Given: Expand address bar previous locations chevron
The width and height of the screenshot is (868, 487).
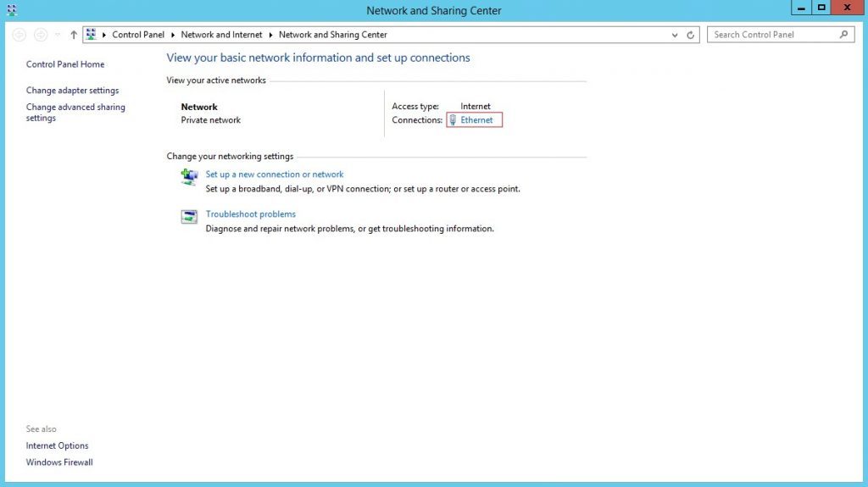Looking at the screenshot, I should point(674,35).
